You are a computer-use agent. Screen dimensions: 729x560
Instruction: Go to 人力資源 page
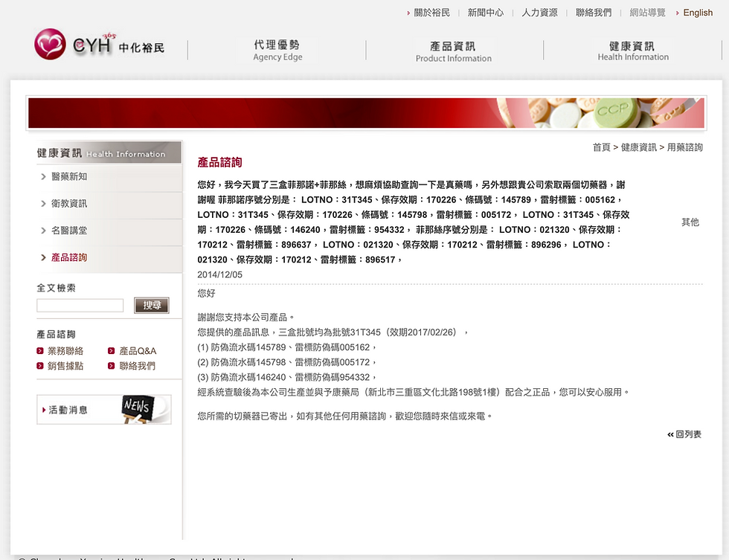click(x=539, y=13)
